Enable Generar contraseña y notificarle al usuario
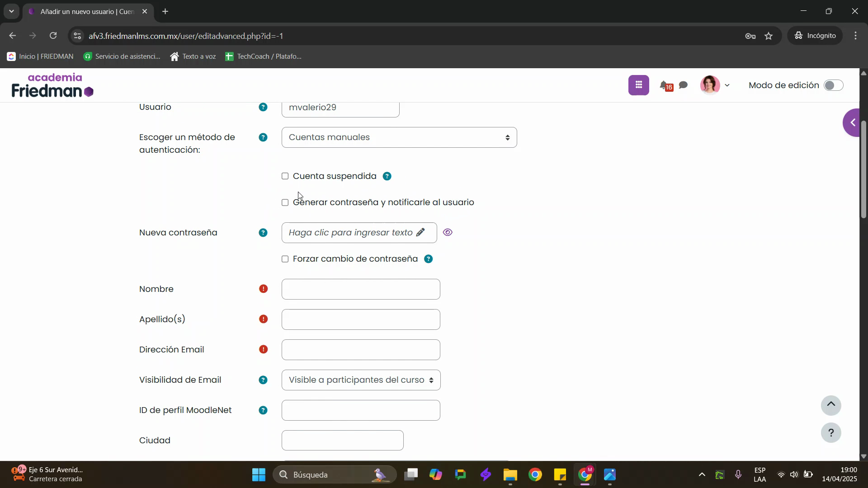 click(285, 202)
